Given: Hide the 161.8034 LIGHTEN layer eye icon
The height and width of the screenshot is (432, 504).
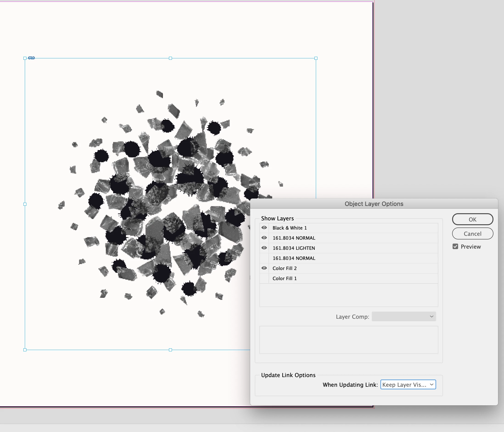Looking at the screenshot, I should point(264,248).
